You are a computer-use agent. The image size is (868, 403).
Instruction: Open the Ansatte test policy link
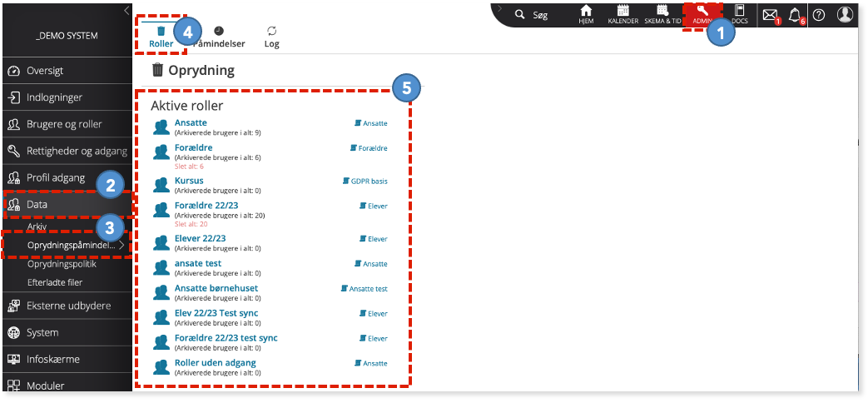[x=365, y=289]
